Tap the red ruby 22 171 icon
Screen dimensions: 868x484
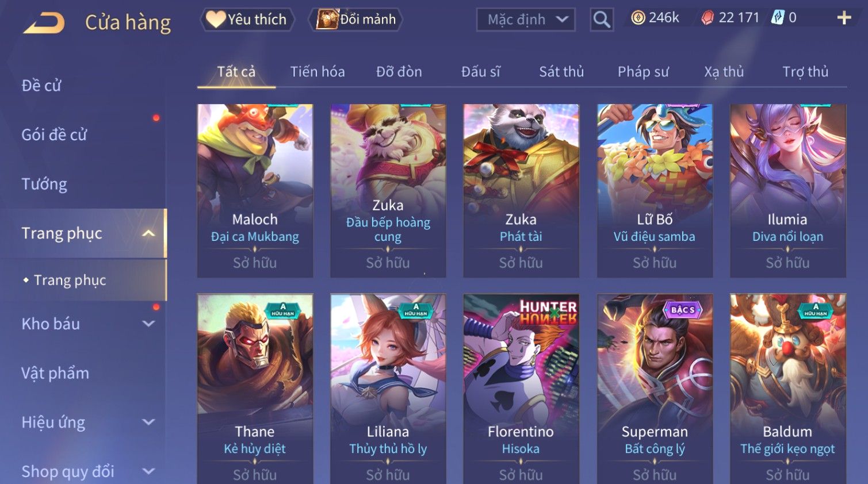[708, 18]
